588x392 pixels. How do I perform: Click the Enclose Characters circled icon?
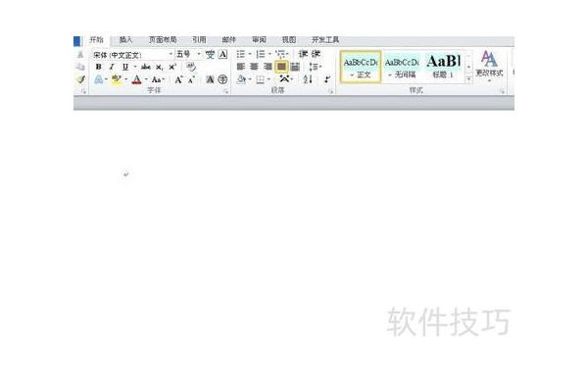[222, 79]
